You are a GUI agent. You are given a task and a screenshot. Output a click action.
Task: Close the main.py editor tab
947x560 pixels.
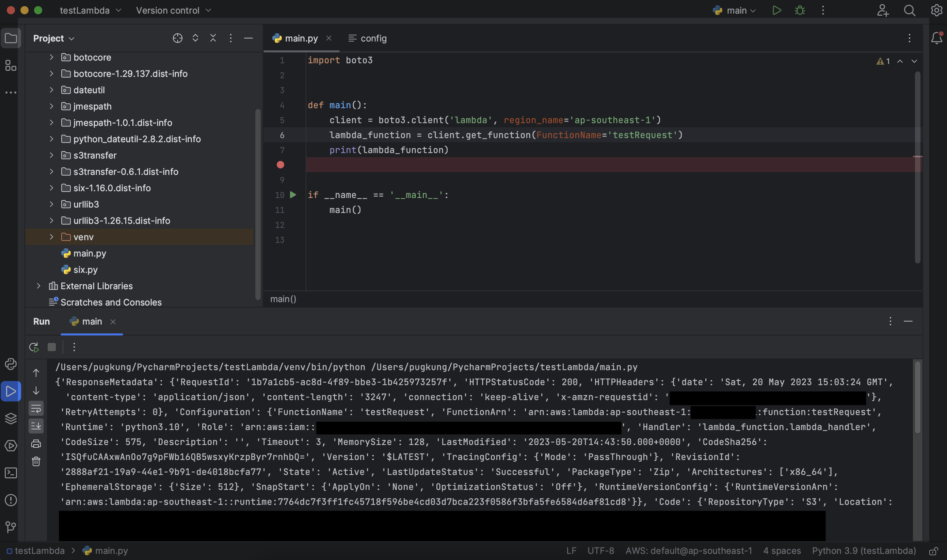329,38
